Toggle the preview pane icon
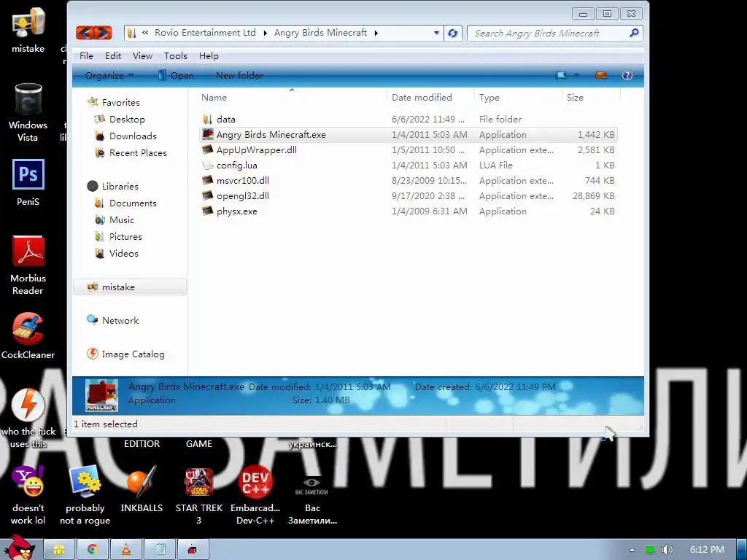747x560 pixels. point(601,75)
